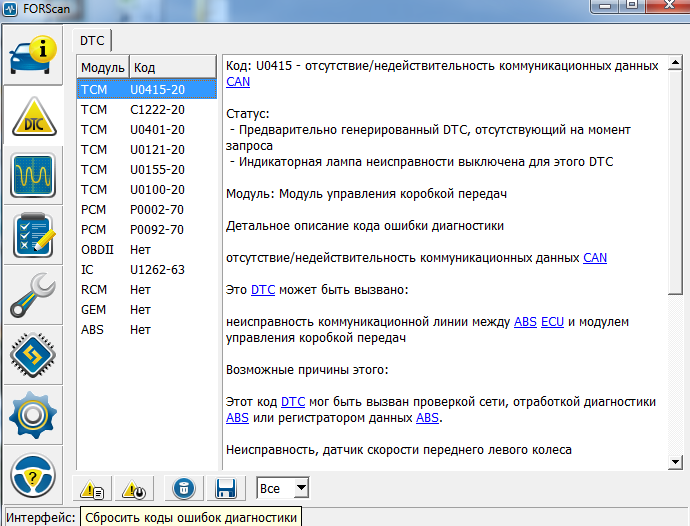Click 'Статус:' heading in description
Screen dimensions: 690x526
(248, 114)
